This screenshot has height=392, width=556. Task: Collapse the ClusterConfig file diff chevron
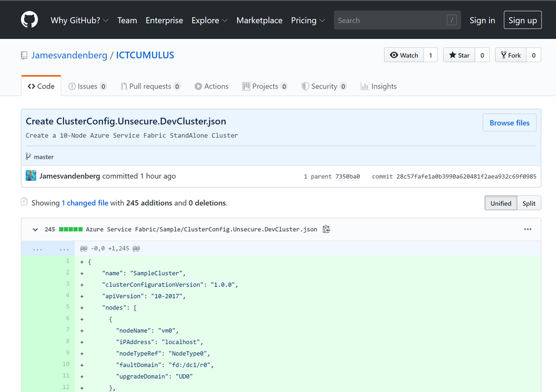click(35, 229)
